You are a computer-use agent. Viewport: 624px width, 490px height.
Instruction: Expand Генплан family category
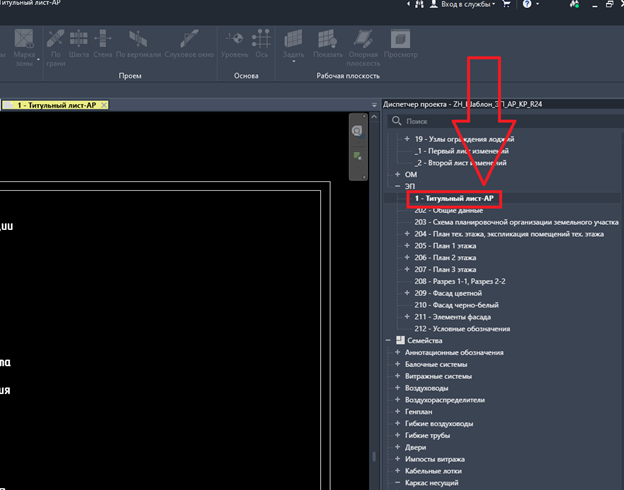click(x=397, y=411)
